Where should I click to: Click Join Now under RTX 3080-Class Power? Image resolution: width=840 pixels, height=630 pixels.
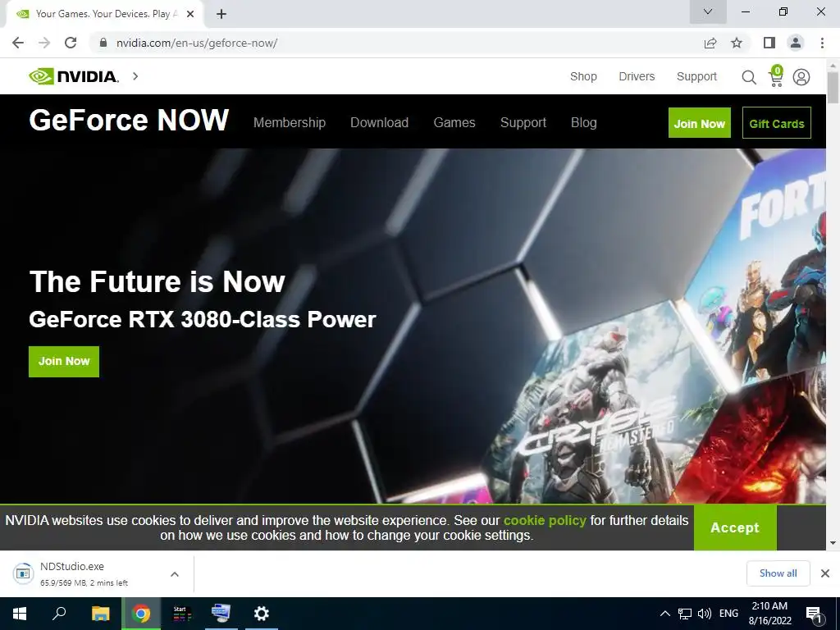point(64,362)
